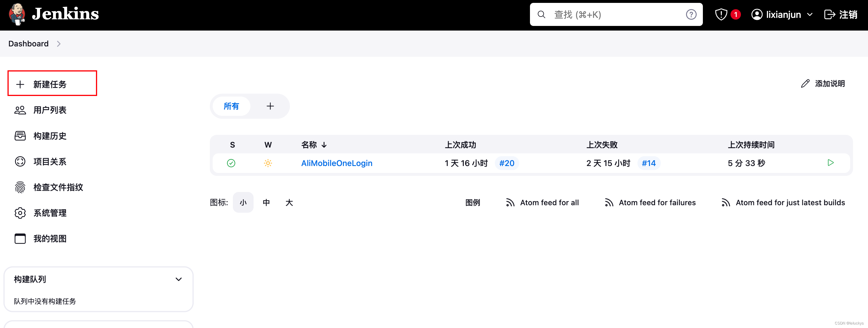
Task: Expand the build queue dropdown
Action: coord(179,279)
